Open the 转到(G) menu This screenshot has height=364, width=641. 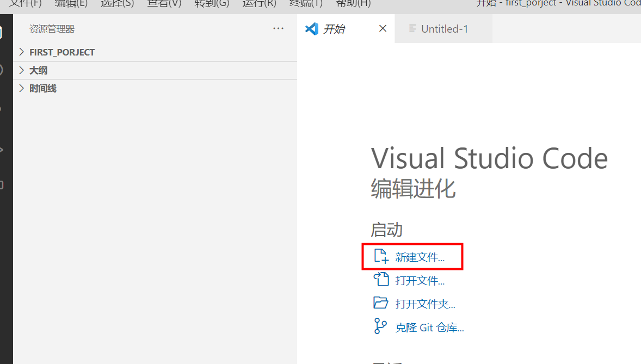coord(212,4)
